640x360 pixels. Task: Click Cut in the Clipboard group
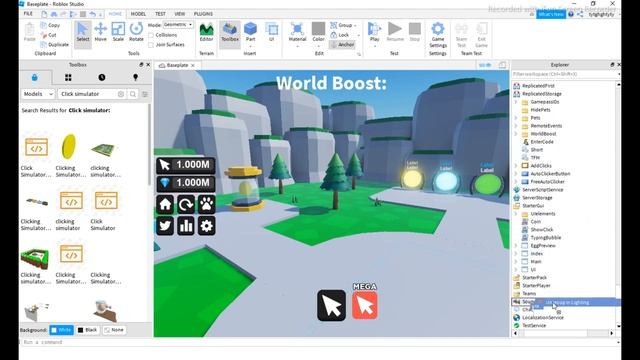click(x=49, y=35)
